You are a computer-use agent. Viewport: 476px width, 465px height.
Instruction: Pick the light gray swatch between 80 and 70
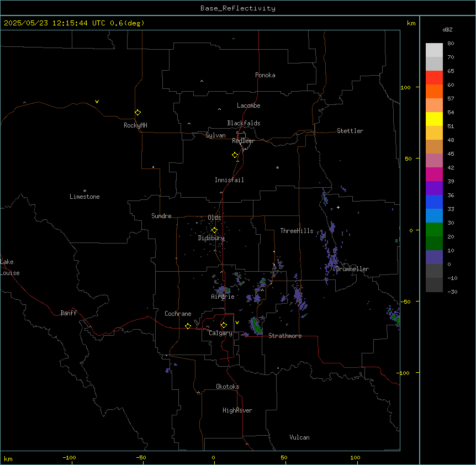(x=434, y=50)
